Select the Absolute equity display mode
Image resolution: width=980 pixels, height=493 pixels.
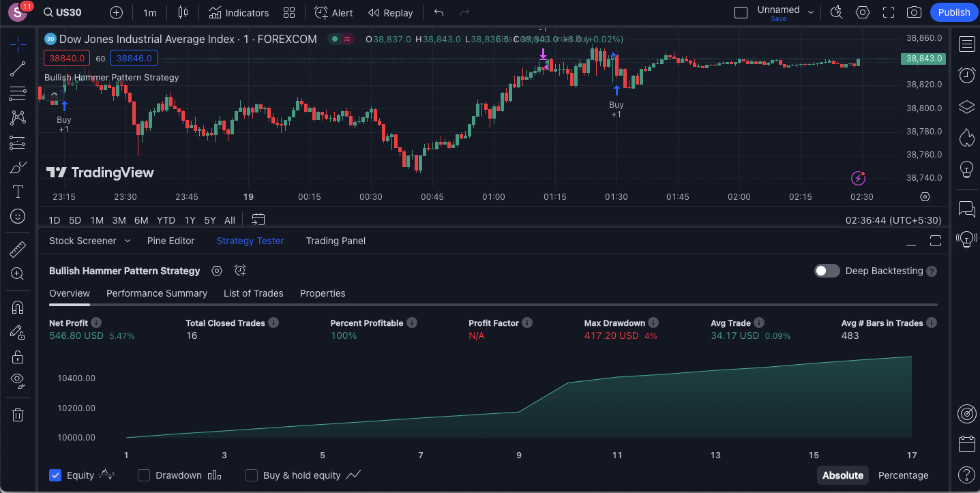[x=843, y=475]
